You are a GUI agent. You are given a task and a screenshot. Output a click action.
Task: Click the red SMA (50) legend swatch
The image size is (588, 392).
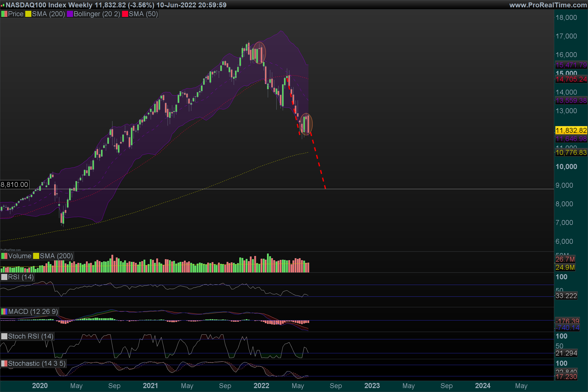(x=125, y=14)
